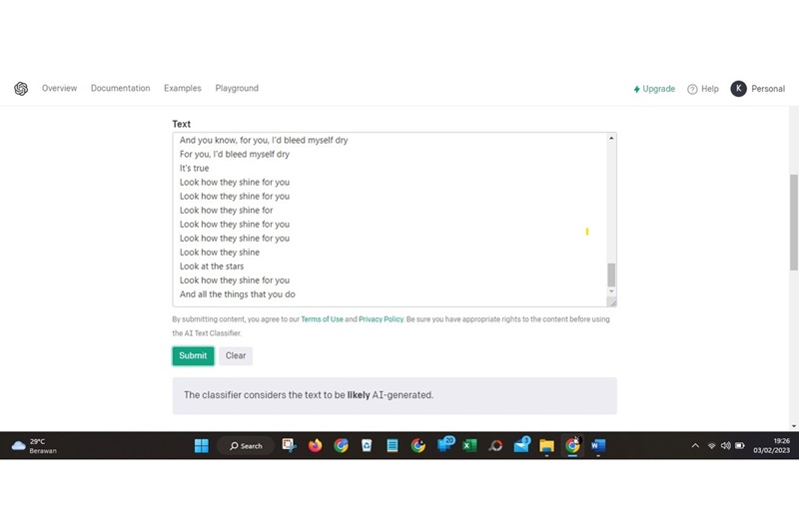799x532 pixels.
Task: Open the Windows Start menu
Action: 202,445
